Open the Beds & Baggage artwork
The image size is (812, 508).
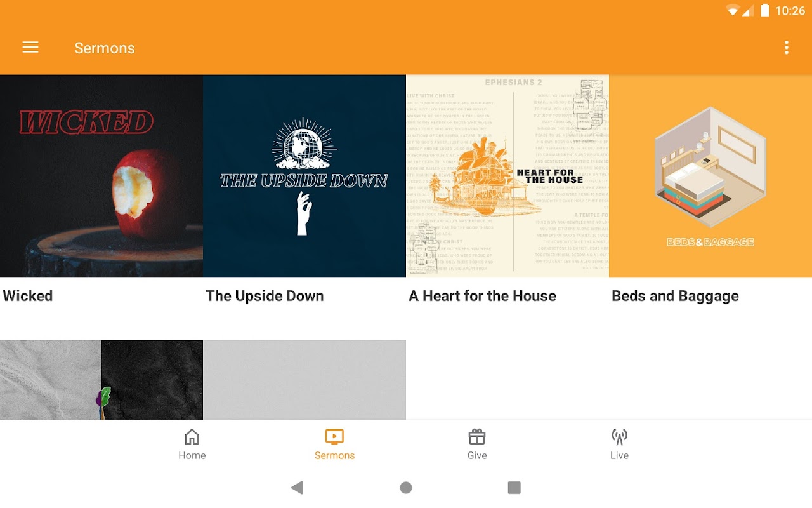(710, 176)
